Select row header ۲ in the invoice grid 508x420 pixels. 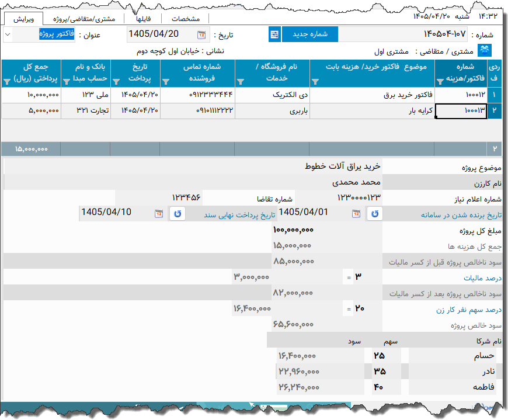coord(494,111)
